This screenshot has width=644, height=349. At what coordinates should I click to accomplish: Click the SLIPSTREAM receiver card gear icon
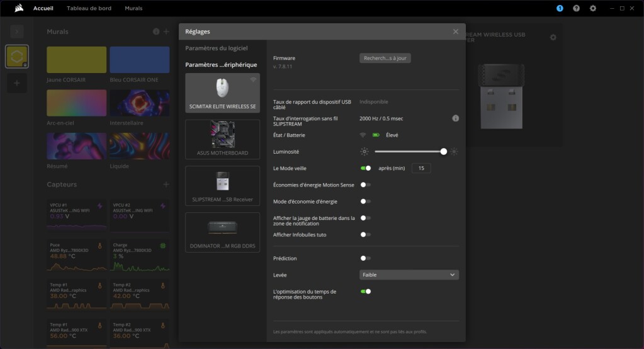click(553, 37)
